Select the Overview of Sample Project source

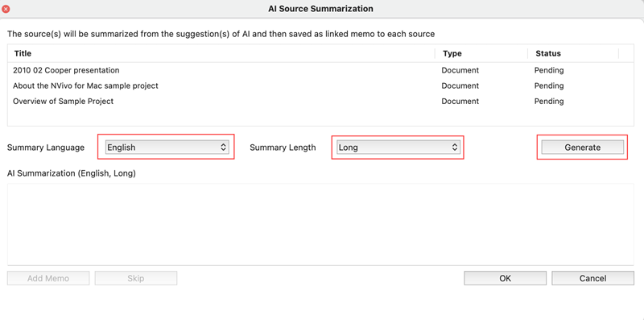click(320, 102)
